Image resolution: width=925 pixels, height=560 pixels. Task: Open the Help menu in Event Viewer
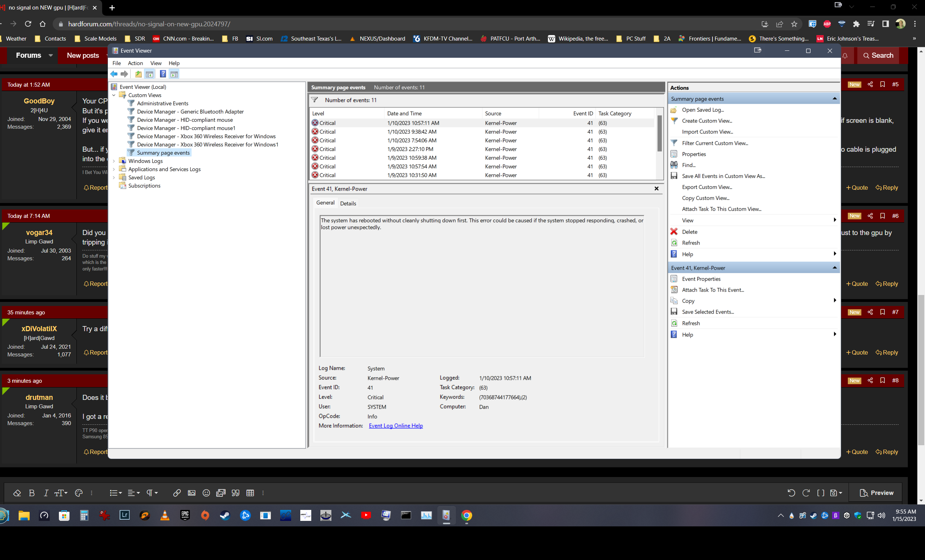[174, 63]
